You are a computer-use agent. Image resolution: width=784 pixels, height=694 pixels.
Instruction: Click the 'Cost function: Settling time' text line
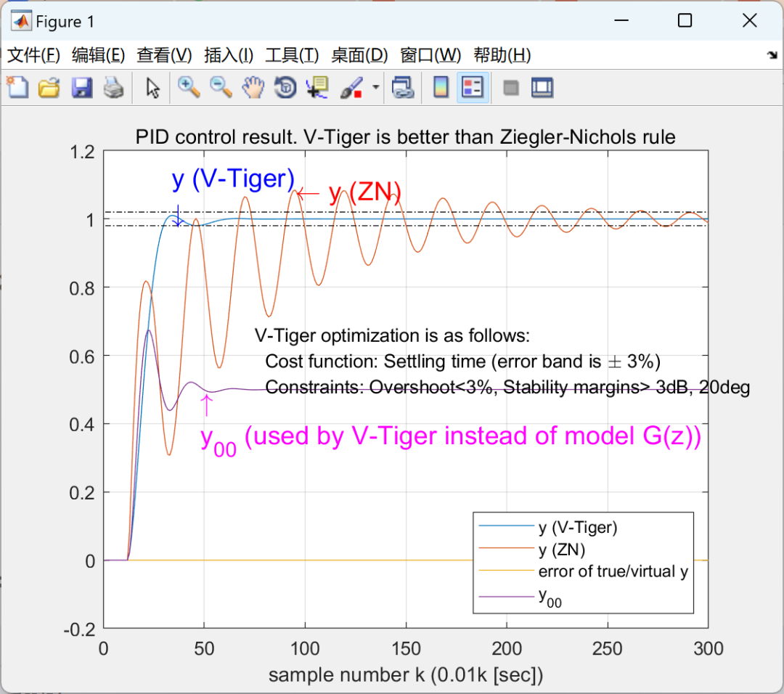[462, 362]
